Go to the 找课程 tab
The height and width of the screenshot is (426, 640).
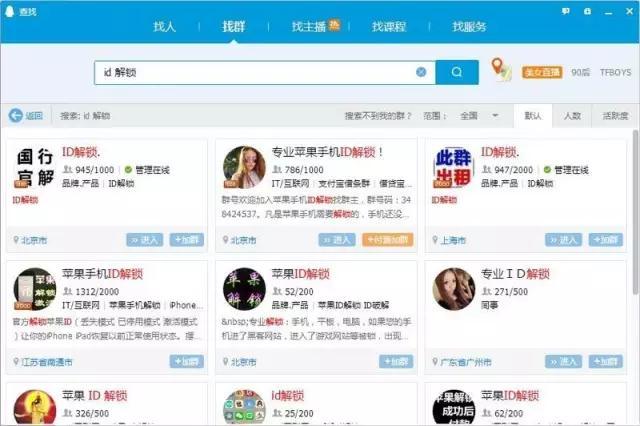click(x=389, y=27)
